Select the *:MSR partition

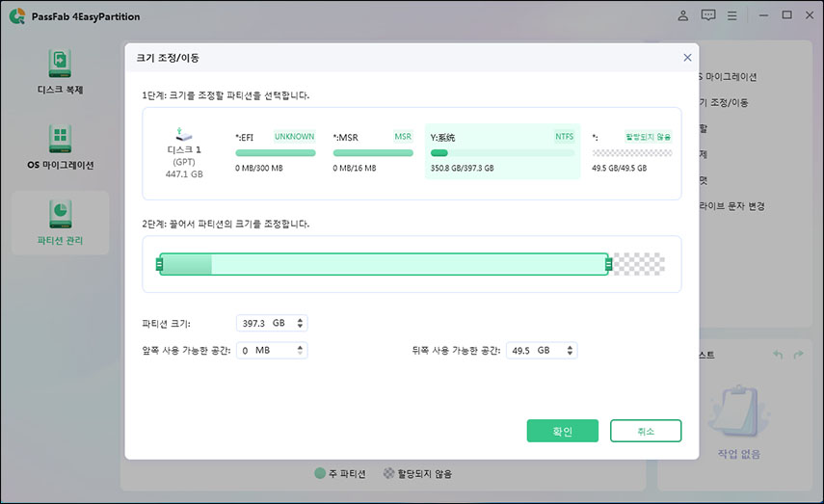373,152
